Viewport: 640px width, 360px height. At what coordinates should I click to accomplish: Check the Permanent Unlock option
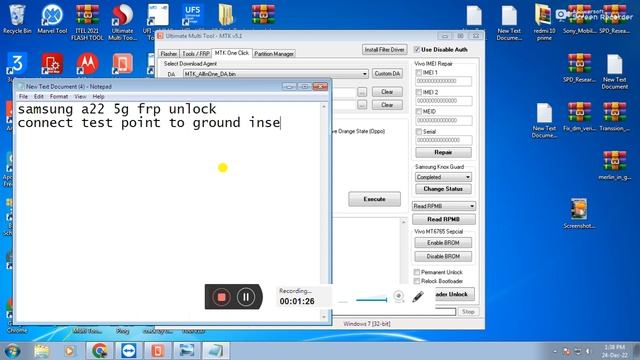tap(417, 272)
